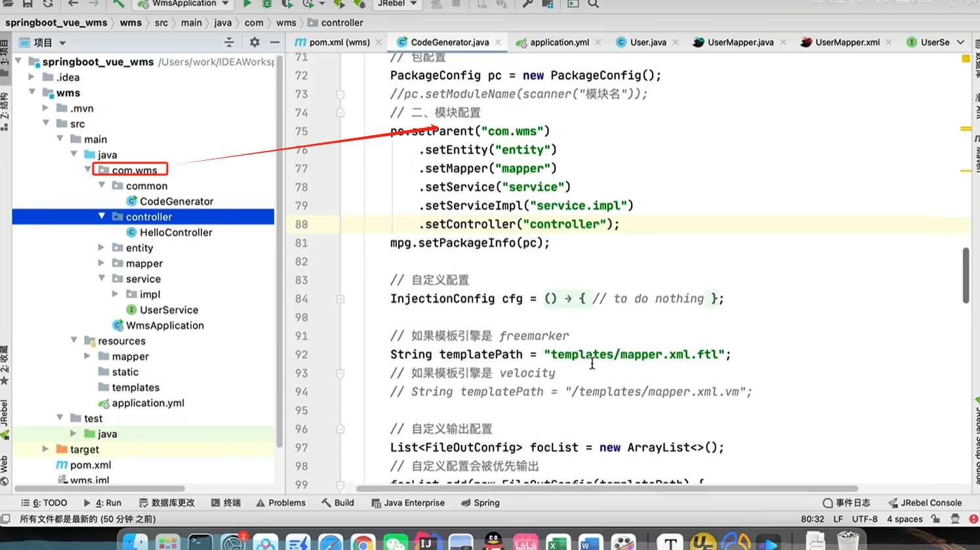This screenshot has width=980, height=550.
Task: Expand the entity package folder
Action: tap(102, 248)
